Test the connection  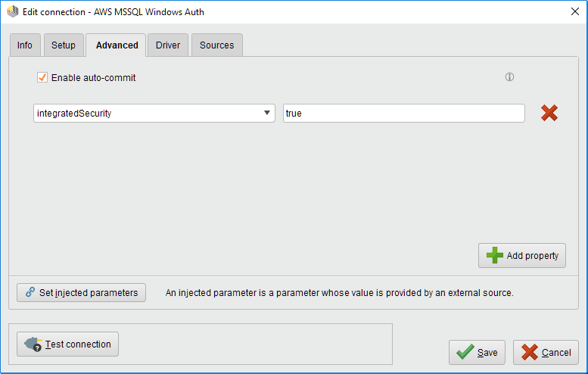click(x=68, y=344)
